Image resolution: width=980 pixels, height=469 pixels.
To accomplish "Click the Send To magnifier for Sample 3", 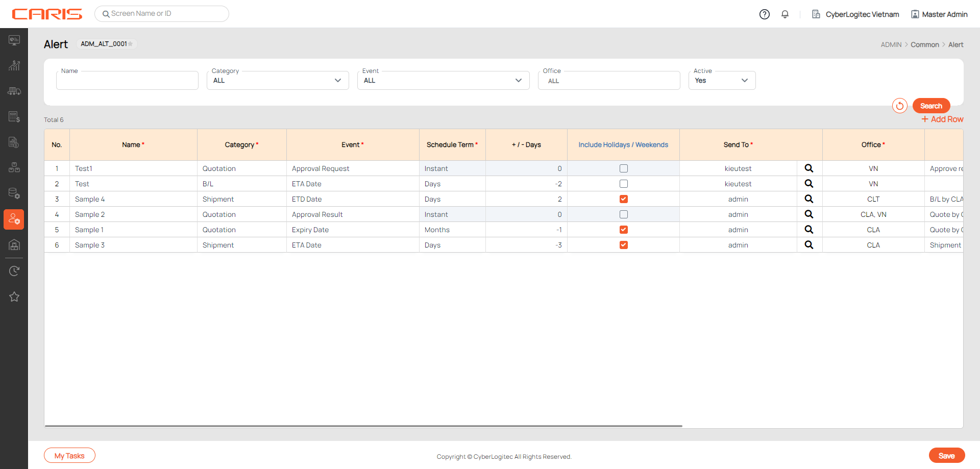I will (x=809, y=245).
